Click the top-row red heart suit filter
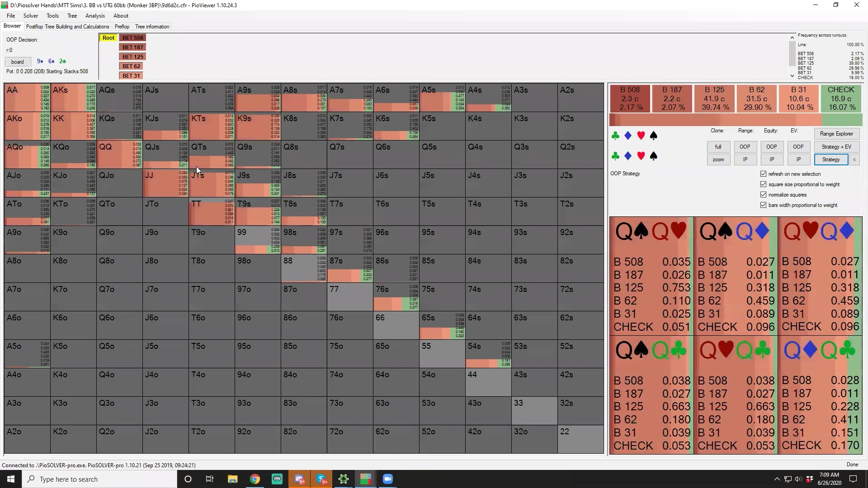Viewport: 868px width, 488px height. (641, 136)
